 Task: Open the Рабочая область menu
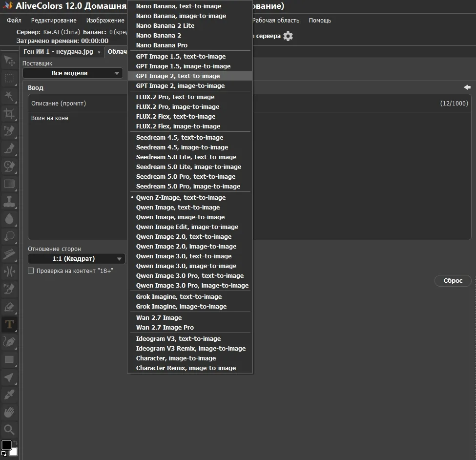(276, 21)
